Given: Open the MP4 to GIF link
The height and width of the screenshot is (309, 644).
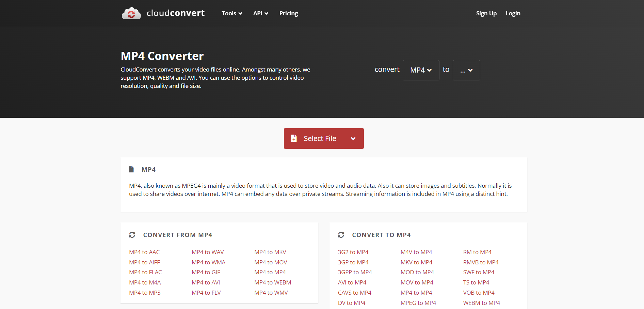Looking at the screenshot, I should [206, 272].
